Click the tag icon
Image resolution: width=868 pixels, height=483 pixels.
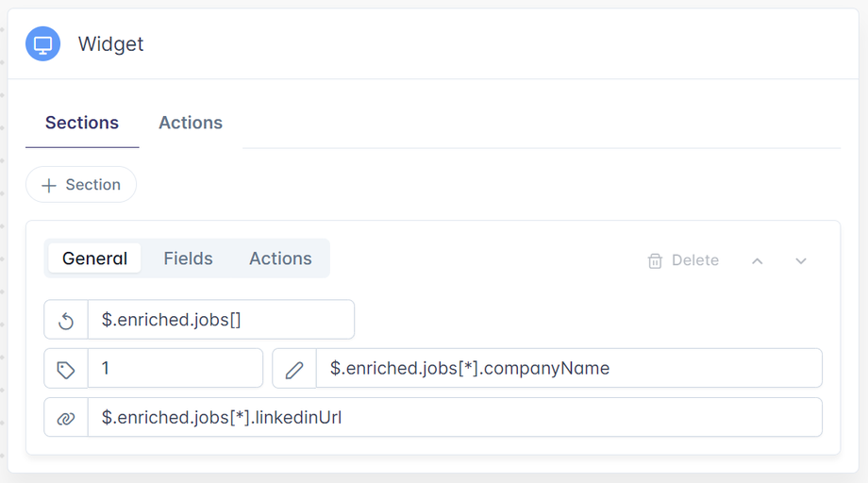(x=66, y=369)
